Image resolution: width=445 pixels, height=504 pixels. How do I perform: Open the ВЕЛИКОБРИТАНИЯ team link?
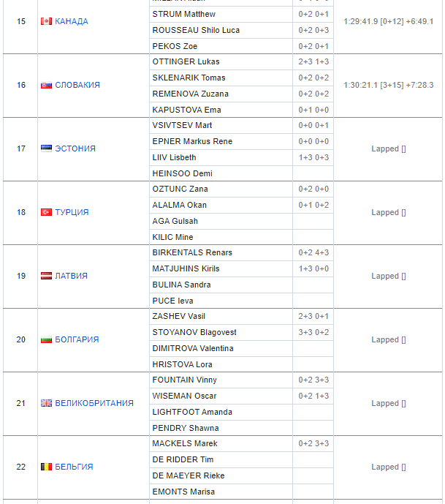[x=94, y=404]
